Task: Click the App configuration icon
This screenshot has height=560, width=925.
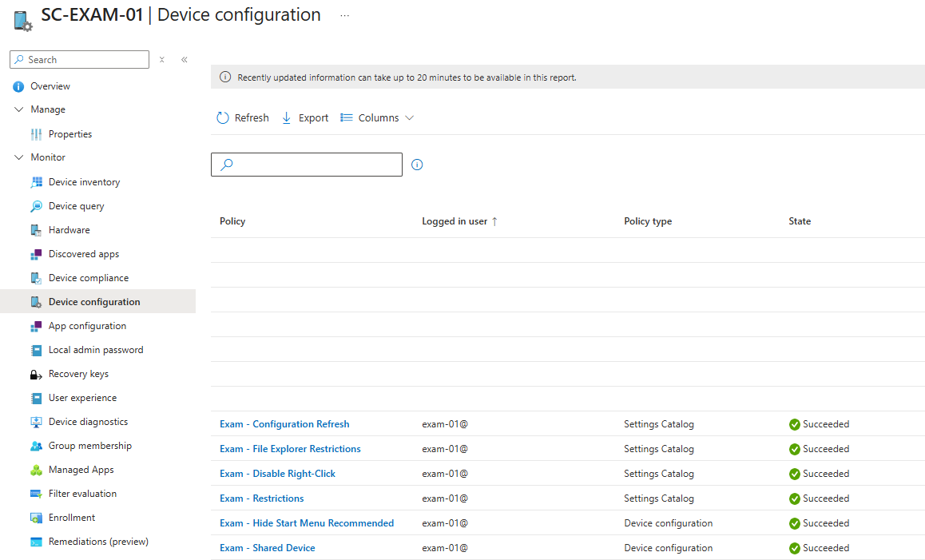Action: coord(36,326)
